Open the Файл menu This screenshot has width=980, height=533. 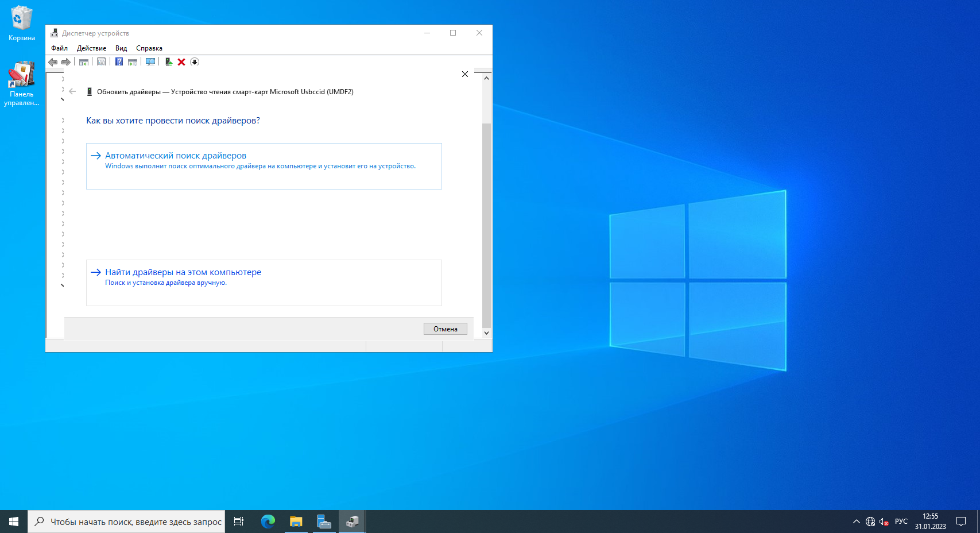tap(59, 48)
